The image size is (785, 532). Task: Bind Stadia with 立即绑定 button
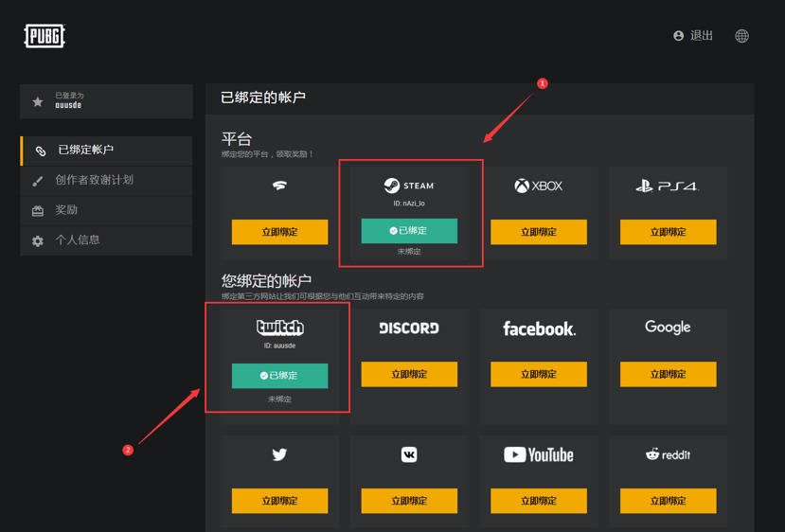[x=280, y=232]
